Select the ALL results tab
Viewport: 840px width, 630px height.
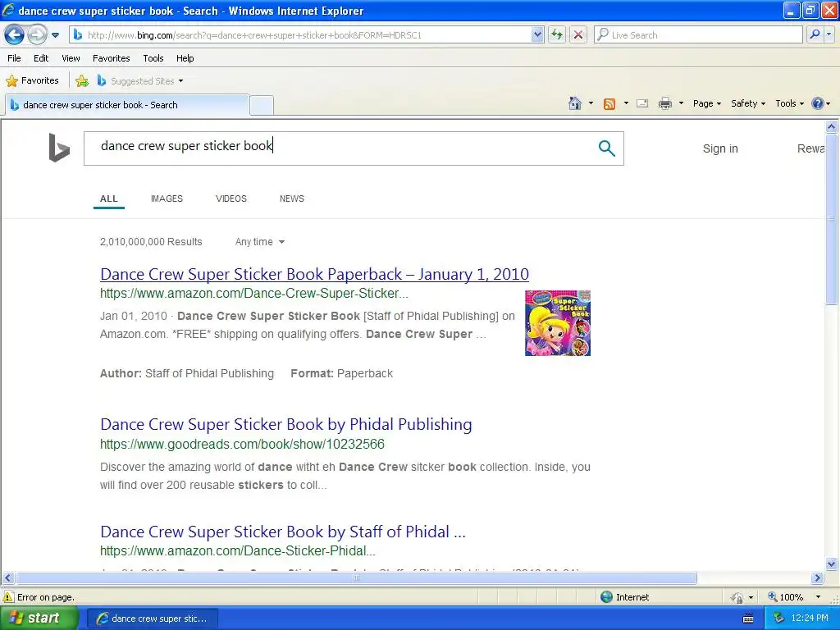109,199
